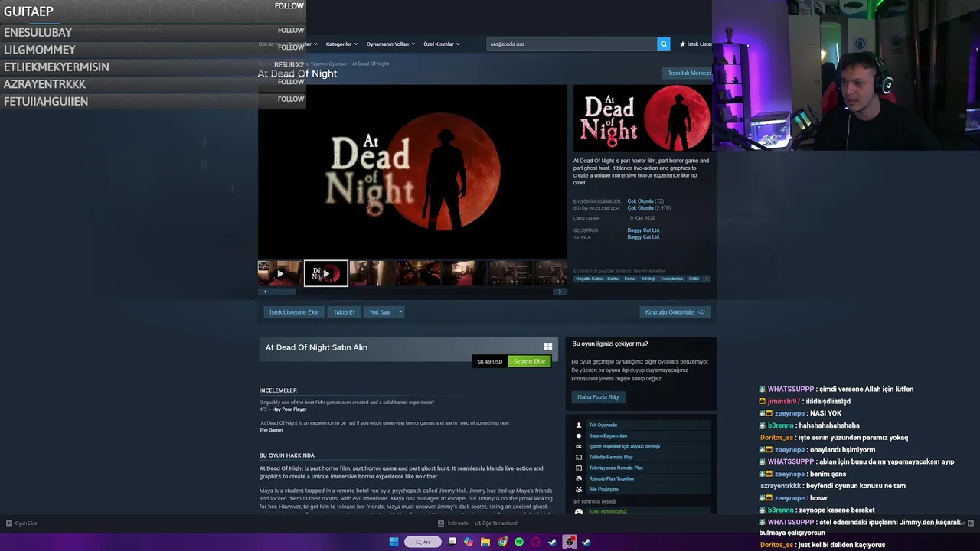Click the downloads bar icon
This screenshot has height=551, width=980.
click(x=441, y=523)
